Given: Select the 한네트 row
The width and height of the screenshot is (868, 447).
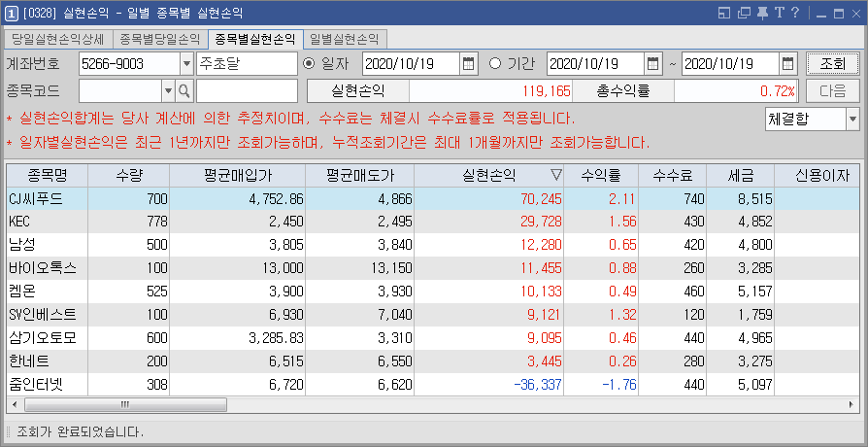Looking at the screenshot, I should [x=433, y=361].
